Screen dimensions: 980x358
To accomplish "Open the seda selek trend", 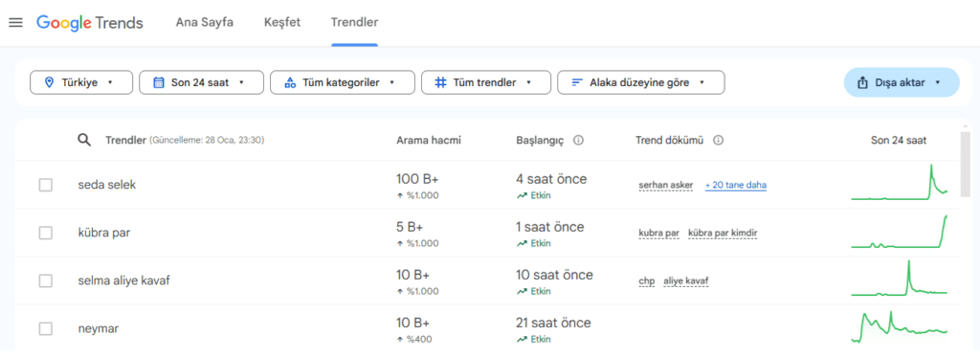I will coord(107,185).
